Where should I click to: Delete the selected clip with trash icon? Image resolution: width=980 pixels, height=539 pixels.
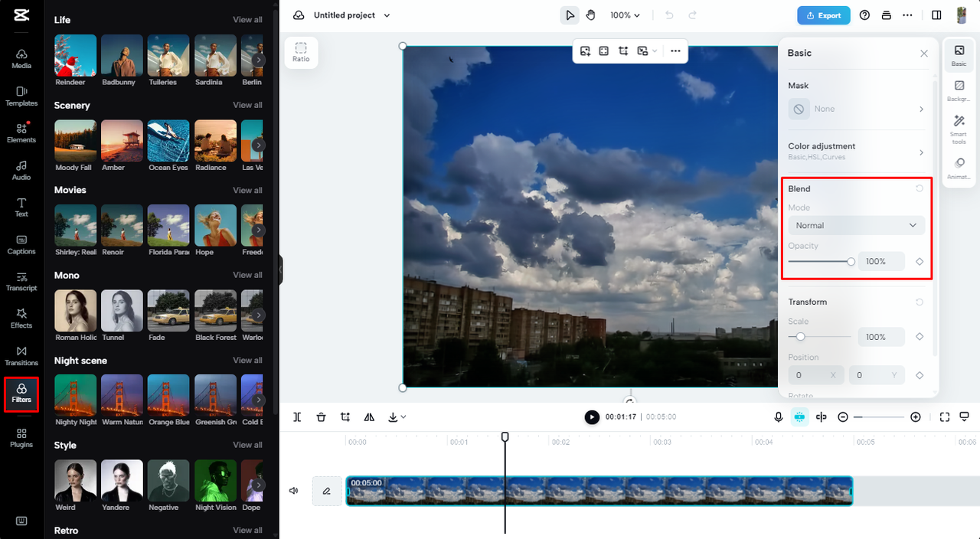point(321,417)
